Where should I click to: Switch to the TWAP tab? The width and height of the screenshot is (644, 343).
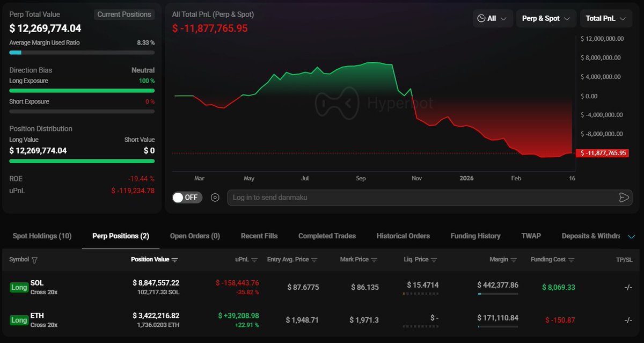coord(531,236)
